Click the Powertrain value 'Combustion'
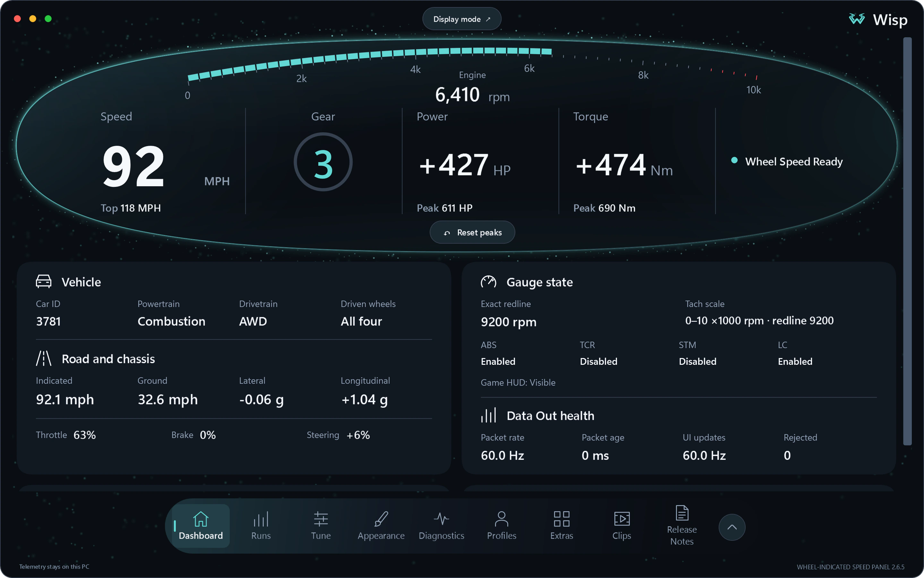Screen dimensions: 924x578 [171, 321]
